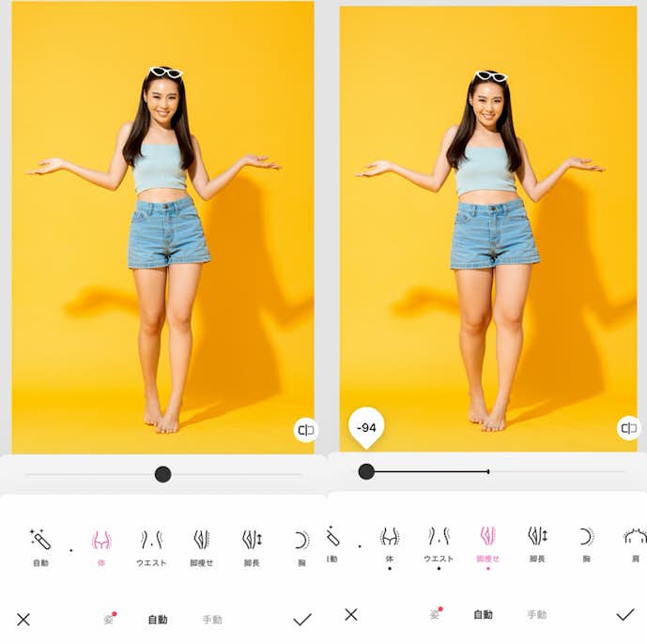
Task: Confirm edit with checkmark in right screen
Action: (625, 615)
